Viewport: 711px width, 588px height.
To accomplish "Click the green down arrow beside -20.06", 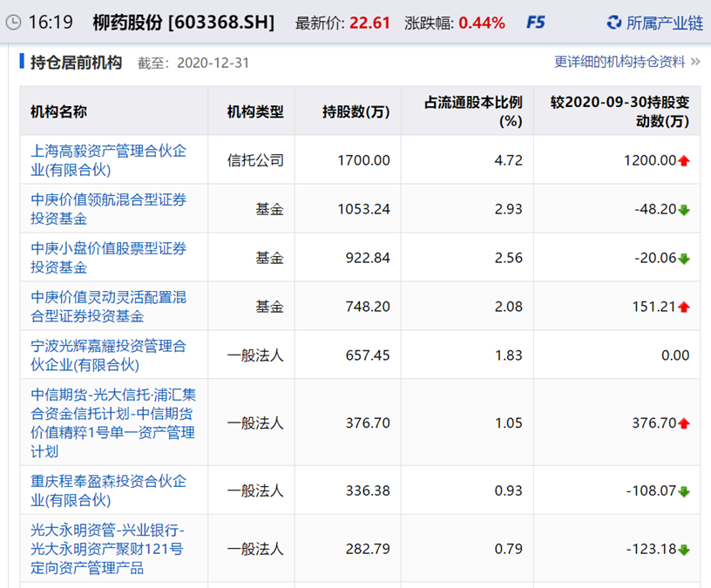I will tap(684, 258).
